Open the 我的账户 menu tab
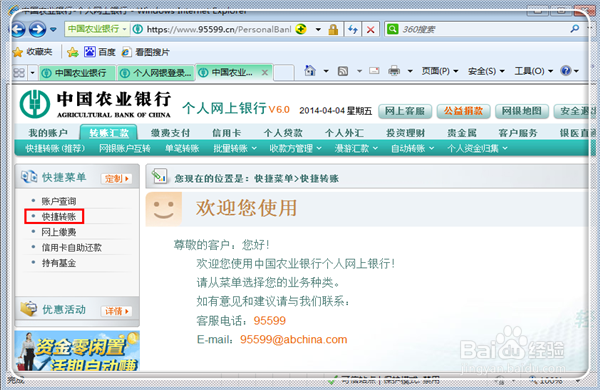The width and height of the screenshot is (600, 390). [x=48, y=133]
